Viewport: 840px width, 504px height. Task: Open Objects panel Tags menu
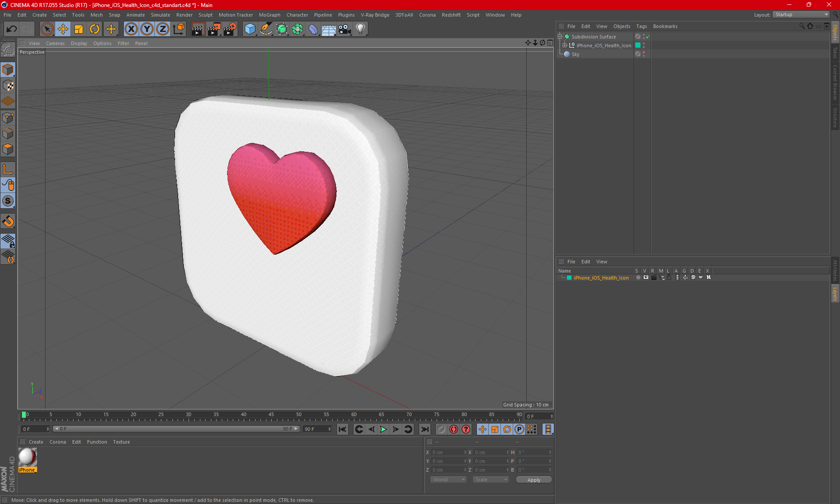click(641, 26)
